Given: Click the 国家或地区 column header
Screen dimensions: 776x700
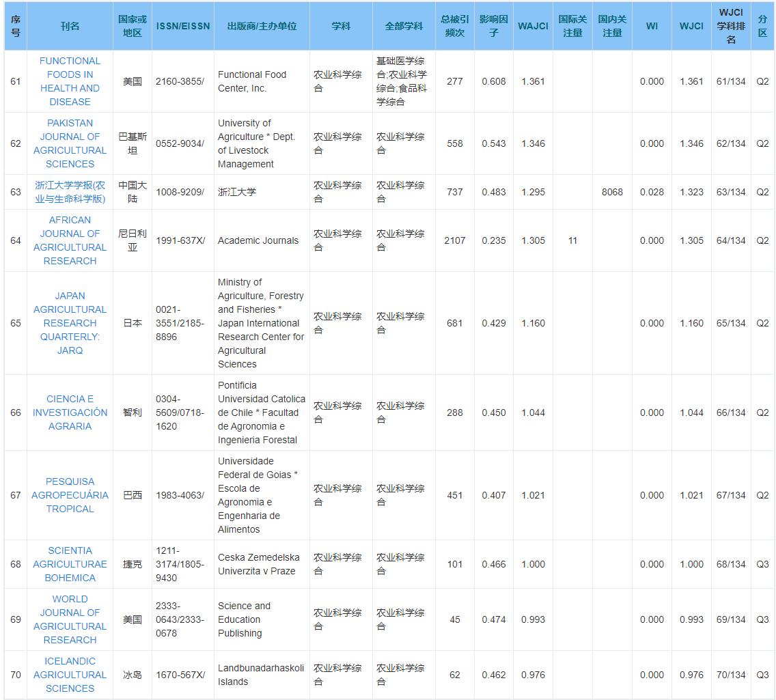Looking at the screenshot, I should tap(133, 26).
